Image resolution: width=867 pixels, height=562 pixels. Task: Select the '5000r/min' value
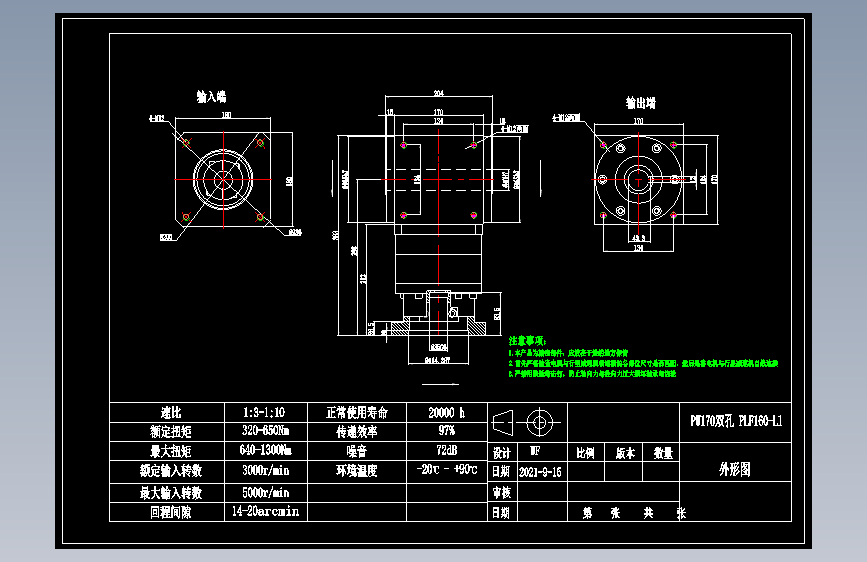tap(265, 493)
